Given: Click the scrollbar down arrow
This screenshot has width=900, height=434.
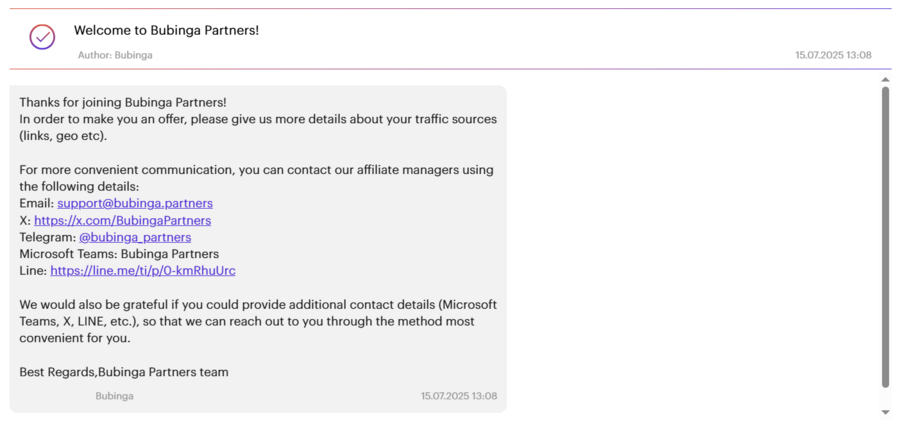Looking at the screenshot, I should click(x=885, y=412).
